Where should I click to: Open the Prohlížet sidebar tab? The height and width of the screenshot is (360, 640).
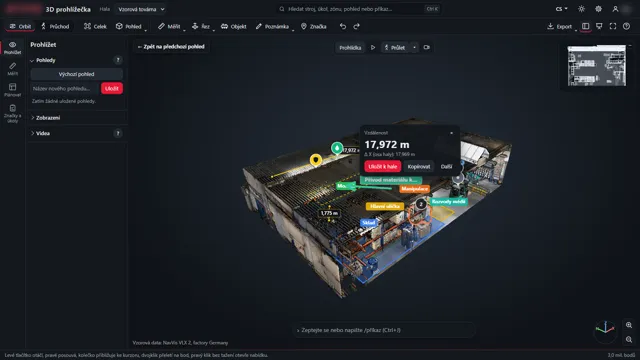point(13,47)
